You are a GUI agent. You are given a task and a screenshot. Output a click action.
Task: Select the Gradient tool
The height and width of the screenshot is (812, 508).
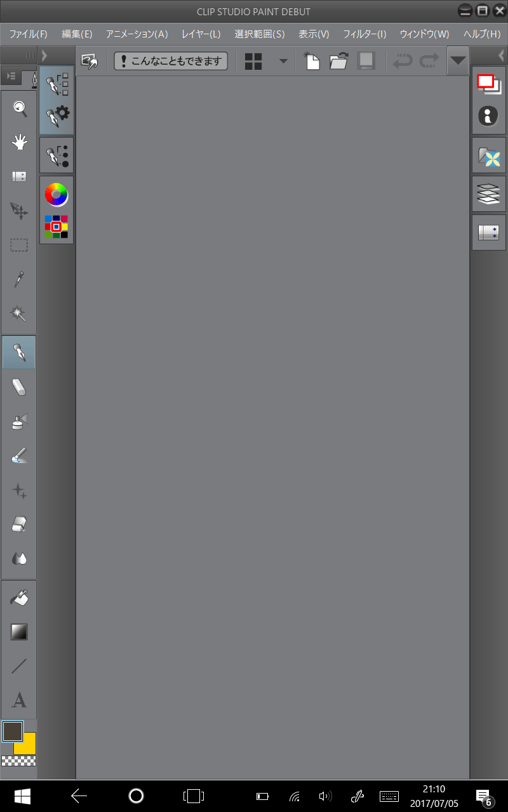[18, 632]
